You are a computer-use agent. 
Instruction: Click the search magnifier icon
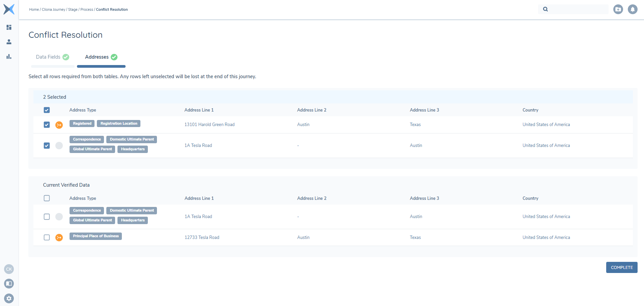pyautogui.click(x=545, y=9)
